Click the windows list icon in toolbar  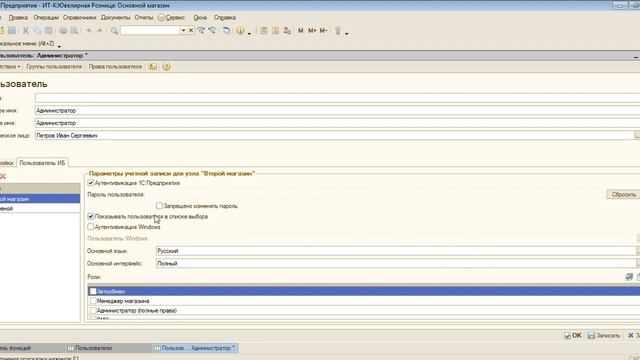[227, 31]
